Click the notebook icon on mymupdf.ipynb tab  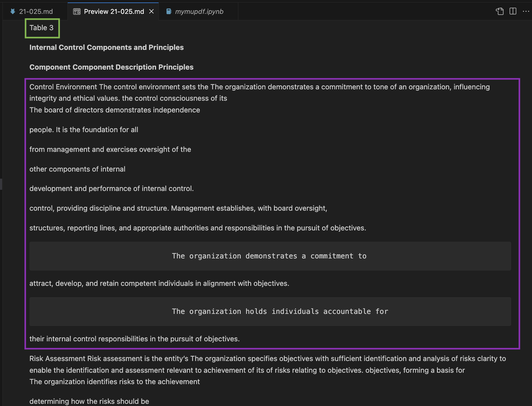169,11
